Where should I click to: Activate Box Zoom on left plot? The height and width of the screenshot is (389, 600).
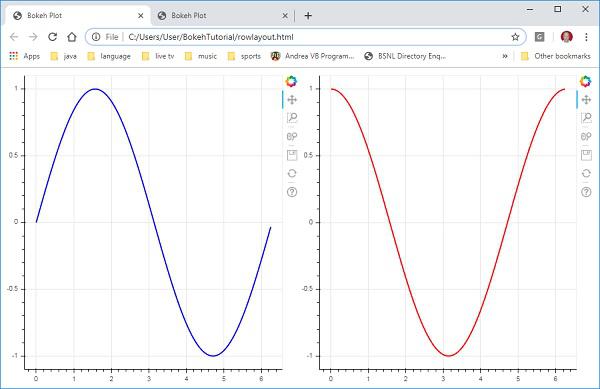(x=292, y=118)
